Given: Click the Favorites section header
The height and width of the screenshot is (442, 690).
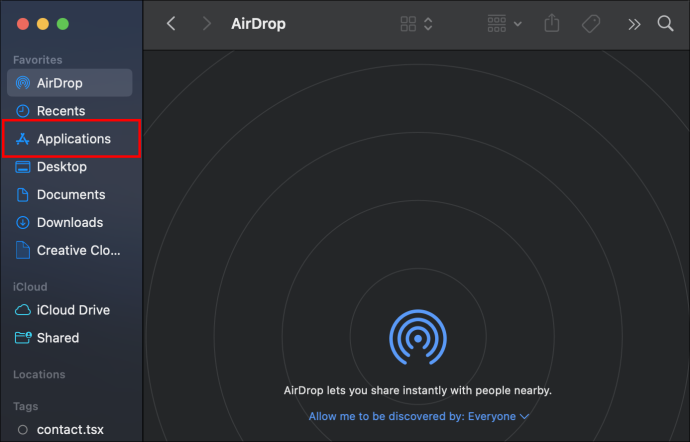Looking at the screenshot, I should (37, 60).
